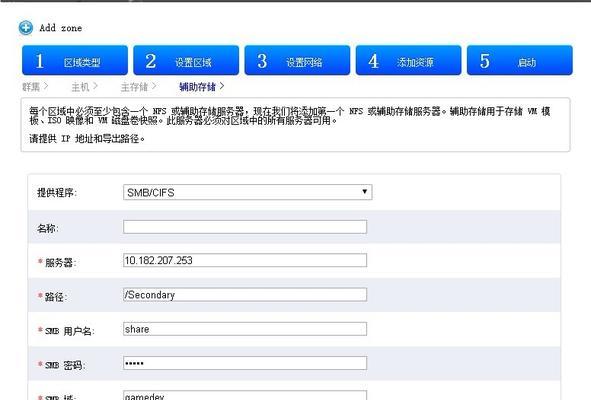This screenshot has height=400, width=591.
Task: Click the SMB 密码 password field
Action: pos(245,363)
